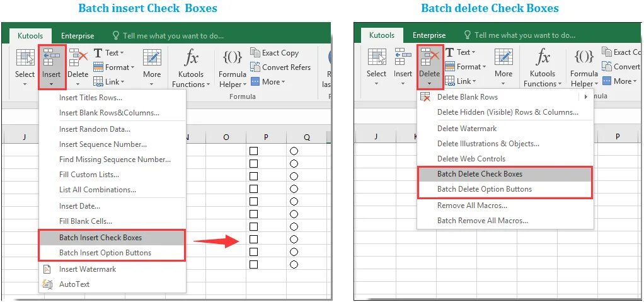Screen dimensions: 644x302
Task: Choose Delete Illustrations & Objects entry
Action: [505, 144]
